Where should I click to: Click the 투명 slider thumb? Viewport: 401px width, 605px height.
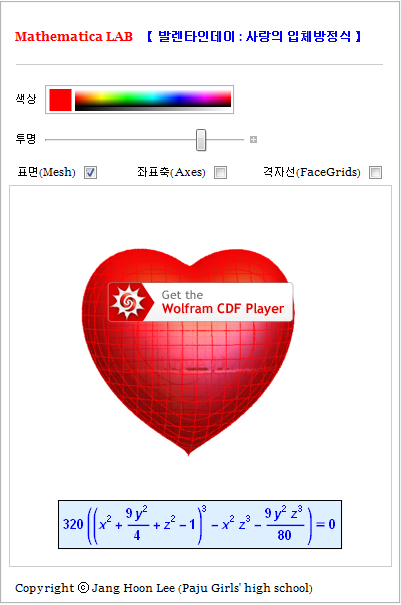click(x=201, y=140)
